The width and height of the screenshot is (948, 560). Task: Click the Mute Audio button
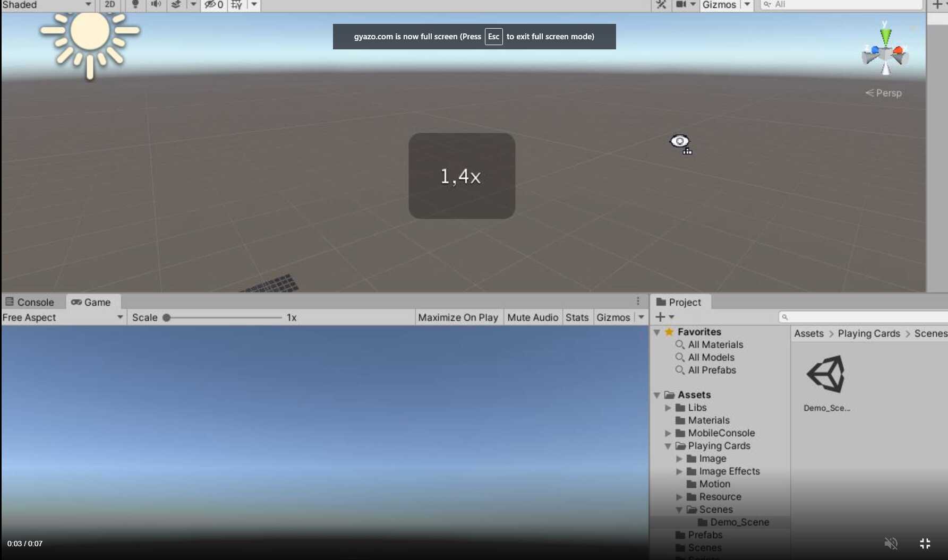pos(532,317)
